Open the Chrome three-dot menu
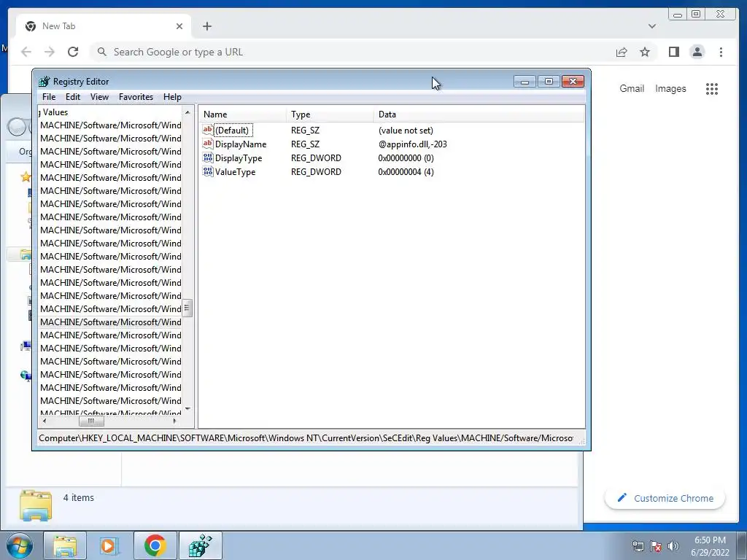The width and height of the screenshot is (747, 560). [x=721, y=52]
